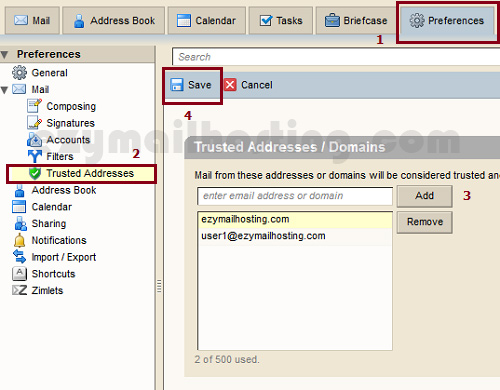
Task: Select user1@ezymailhosting.com in trusted list
Action: 295,236
